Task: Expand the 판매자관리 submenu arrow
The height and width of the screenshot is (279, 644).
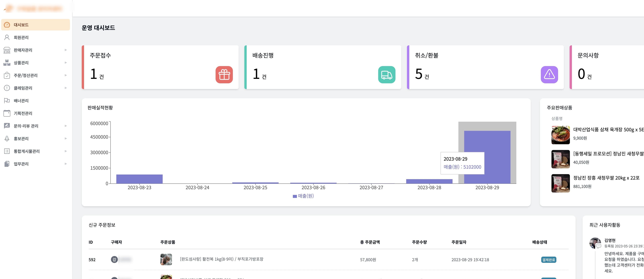Action: tap(66, 50)
